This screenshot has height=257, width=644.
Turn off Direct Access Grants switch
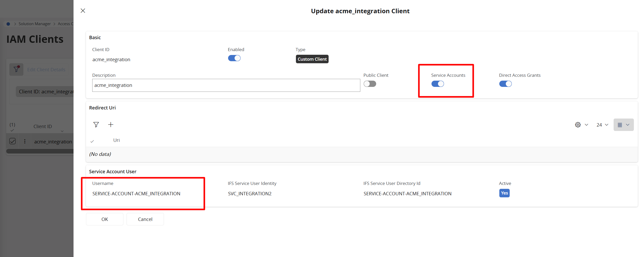point(505,84)
